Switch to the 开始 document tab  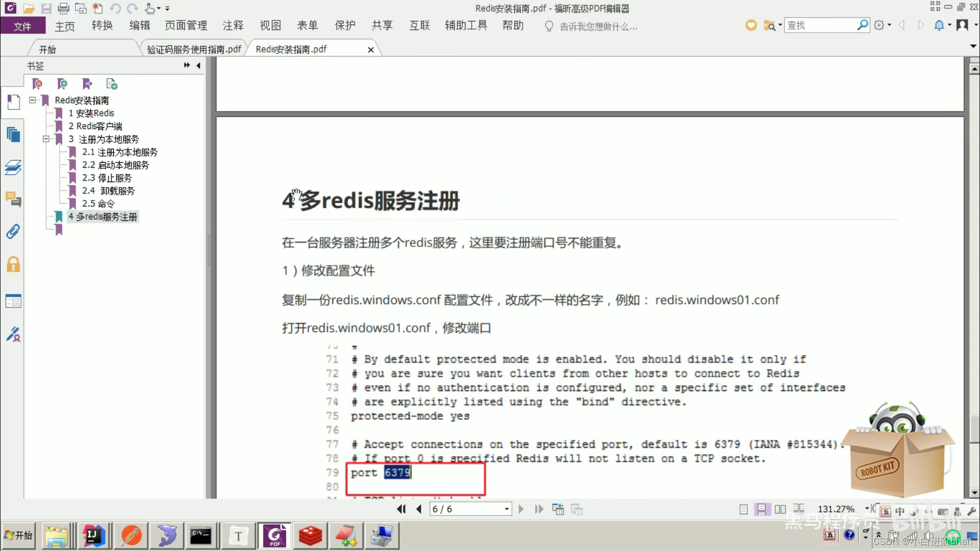click(x=47, y=49)
